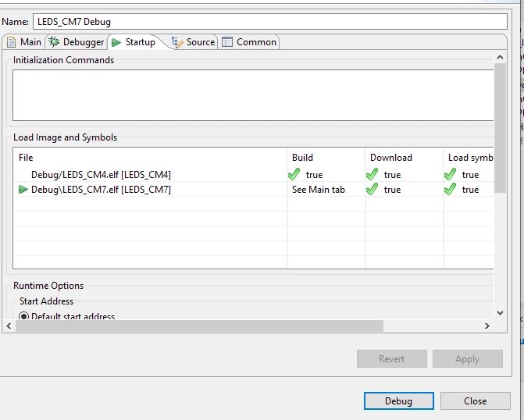Image resolution: width=524 pixels, height=420 pixels.
Task: Click the Load symbols checkmark for LEDS_CM4.elf
Action: pyautogui.click(x=450, y=174)
